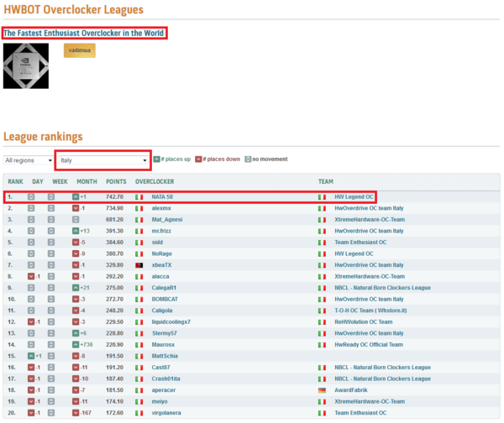Open Mat_Agnesi overclocker profile
Screen dimensions: 504x423
click(x=167, y=220)
